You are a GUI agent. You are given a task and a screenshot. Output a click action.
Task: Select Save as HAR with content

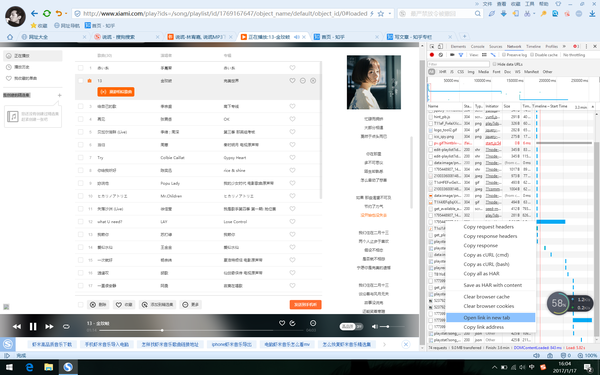(491, 285)
